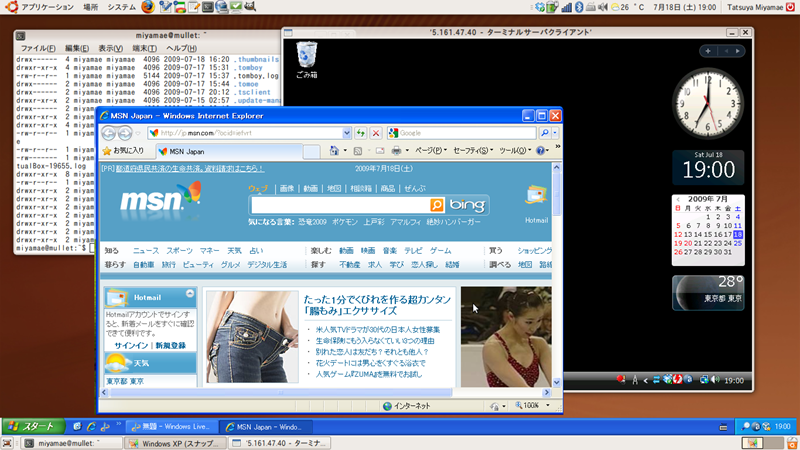800x450 pixels.
Task: Click the IE Forward arrow button
Action: coord(125,133)
